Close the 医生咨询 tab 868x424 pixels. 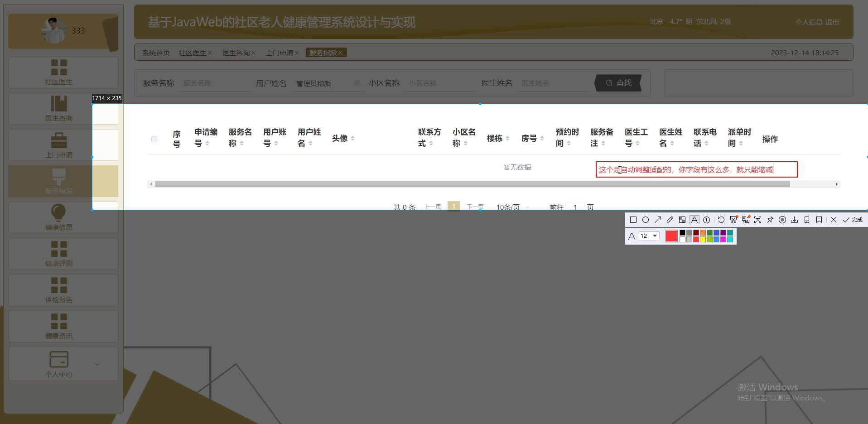point(254,53)
